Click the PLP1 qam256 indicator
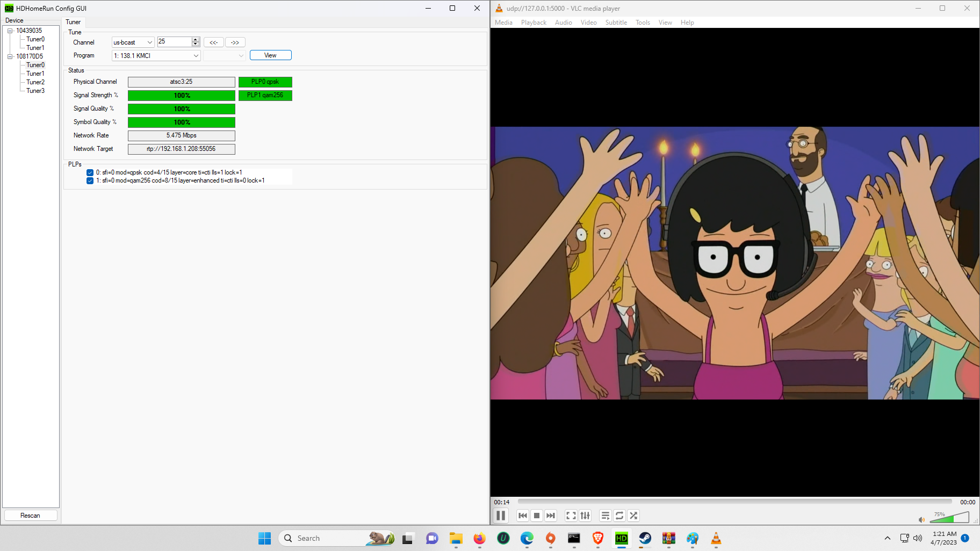Screen dimensions: 980x551 pyautogui.click(x=265, y=95)
